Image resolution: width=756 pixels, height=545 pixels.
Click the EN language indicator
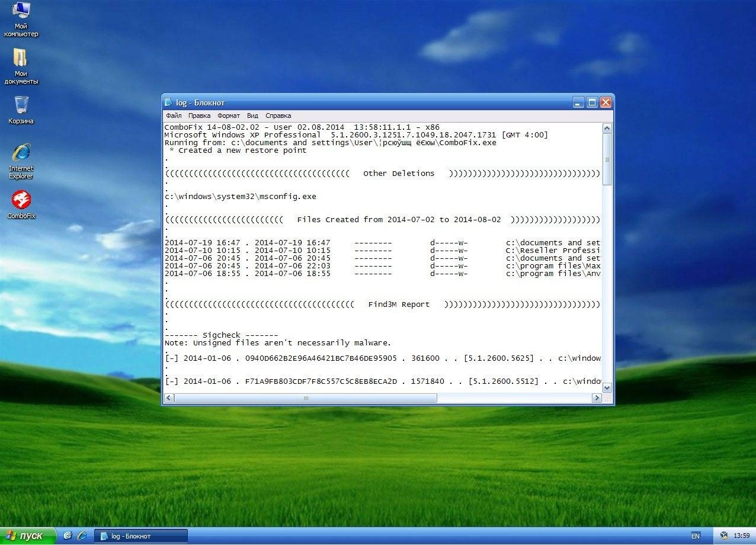click(x=696, y=536)
